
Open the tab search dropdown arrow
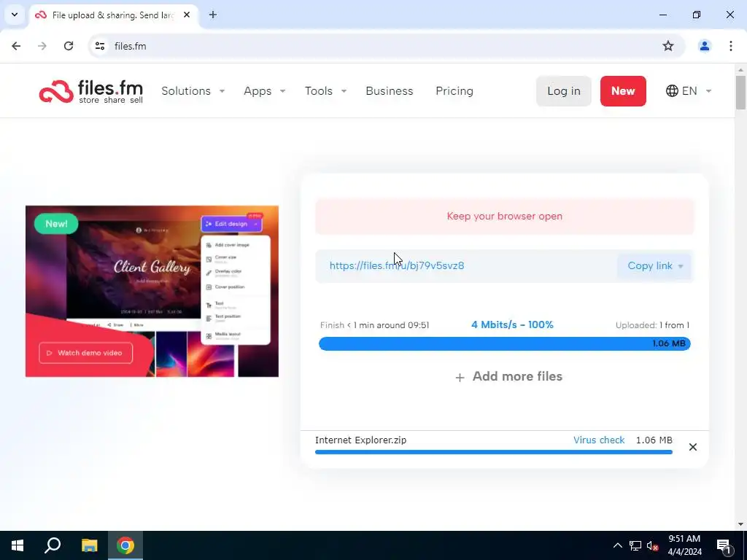(15, 15)
